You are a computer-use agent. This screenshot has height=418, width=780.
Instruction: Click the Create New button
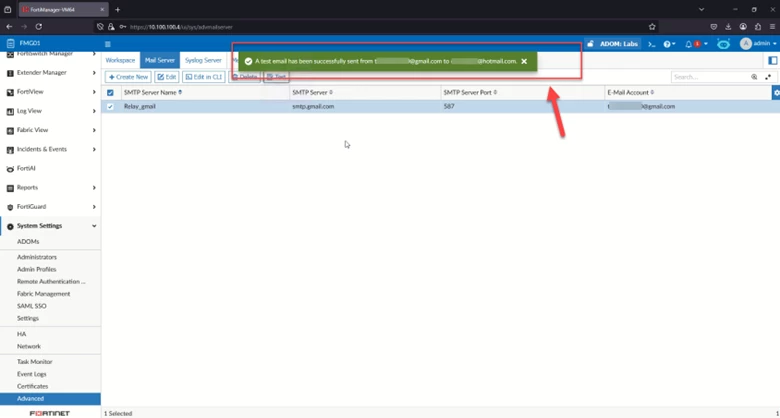tap(128, 77)
